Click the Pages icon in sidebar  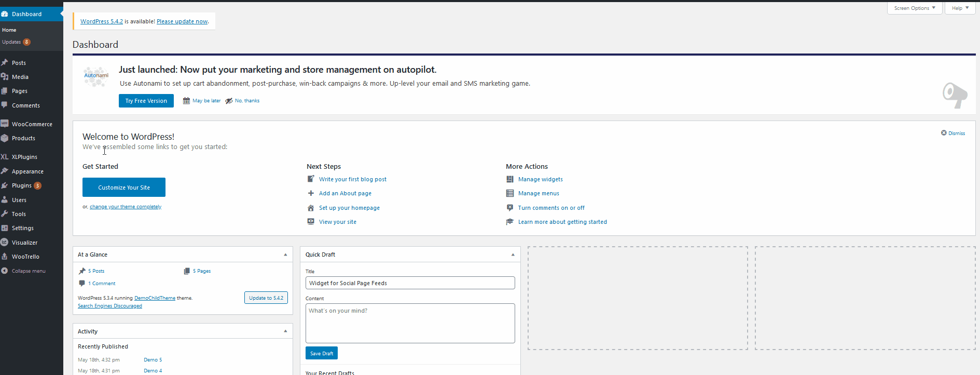click(x=5, y=91)
